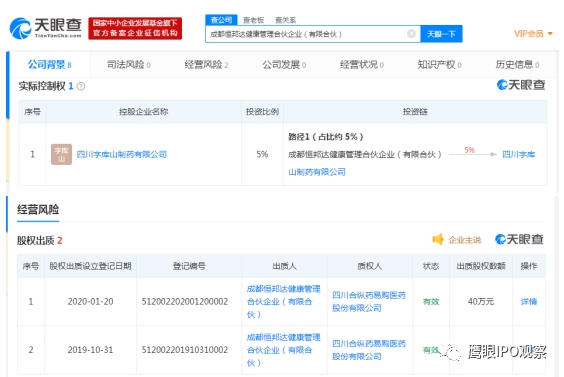Click the date 2019-10-31 cell
564x377 pixels.
coord(90,350)
